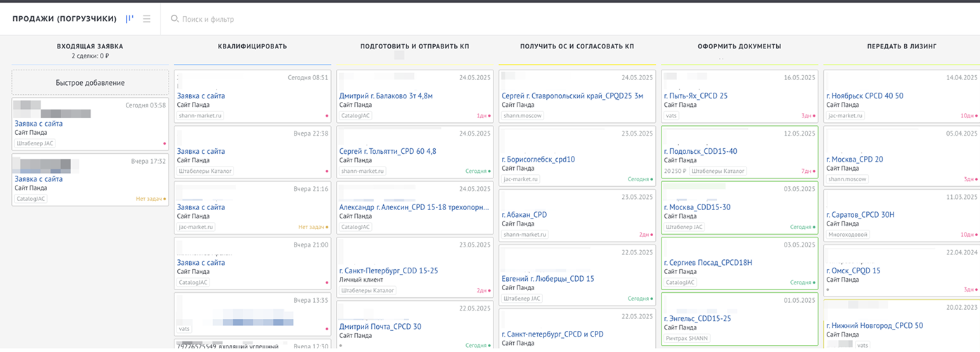
Task: Open deal Евгений г. Люберцы_CDD 15
Action: 548,279
